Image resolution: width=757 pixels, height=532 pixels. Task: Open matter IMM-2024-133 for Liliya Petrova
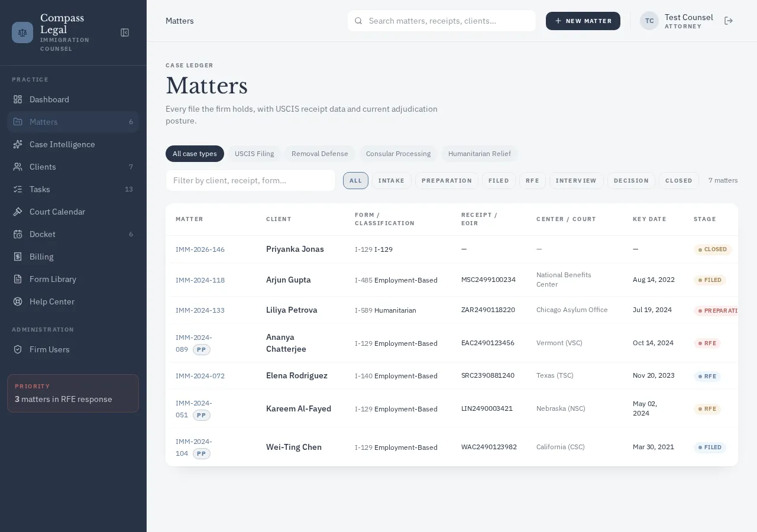click(x=200, y=310)
